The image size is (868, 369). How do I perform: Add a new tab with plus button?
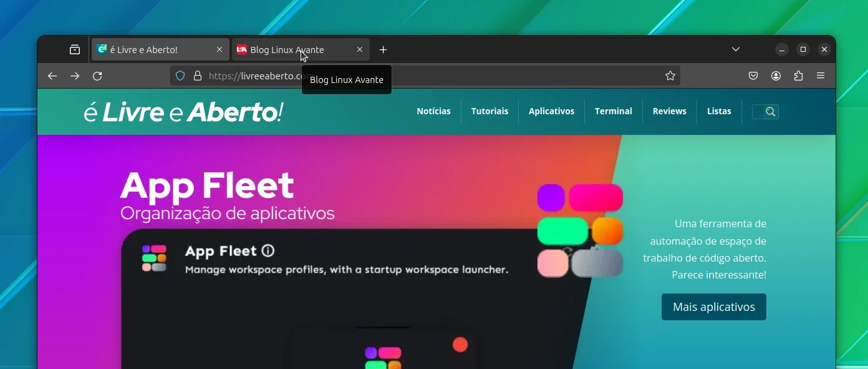coord(383,49)
